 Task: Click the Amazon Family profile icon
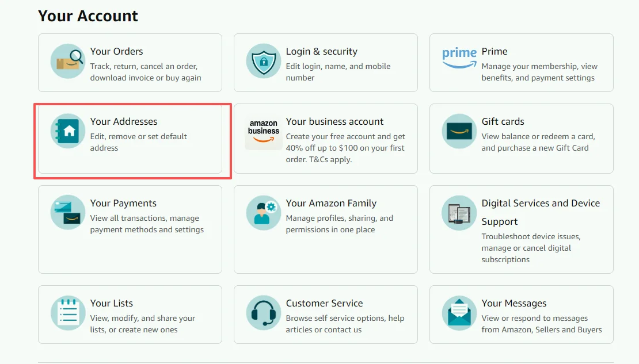coord(264,213)
